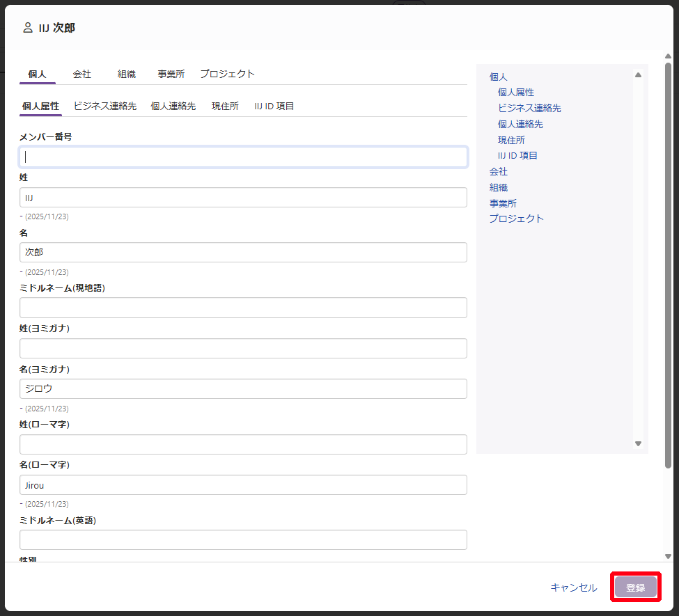This screenshot has width=679, height=616.
Task: Open the ビジネス連絡先 sub-tab
Action: tap(105, 106)
